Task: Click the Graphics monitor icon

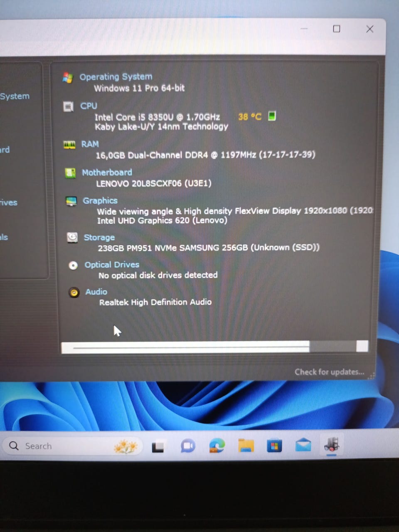Action: [71, 201]
